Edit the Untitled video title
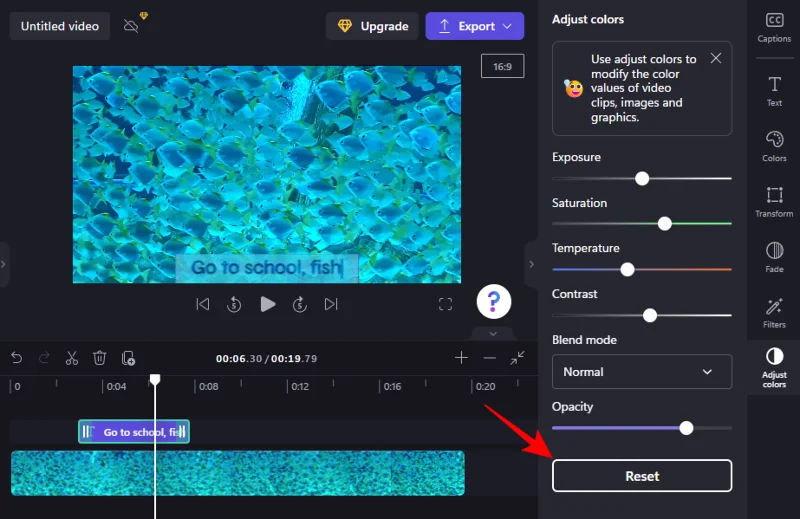800x519 pixels. (60, 26)
